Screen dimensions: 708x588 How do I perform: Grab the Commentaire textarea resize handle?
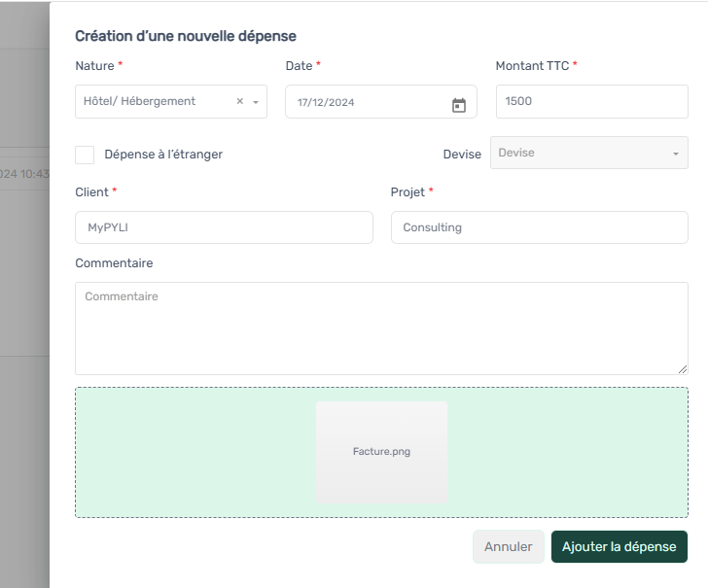(x=683, y=369)
